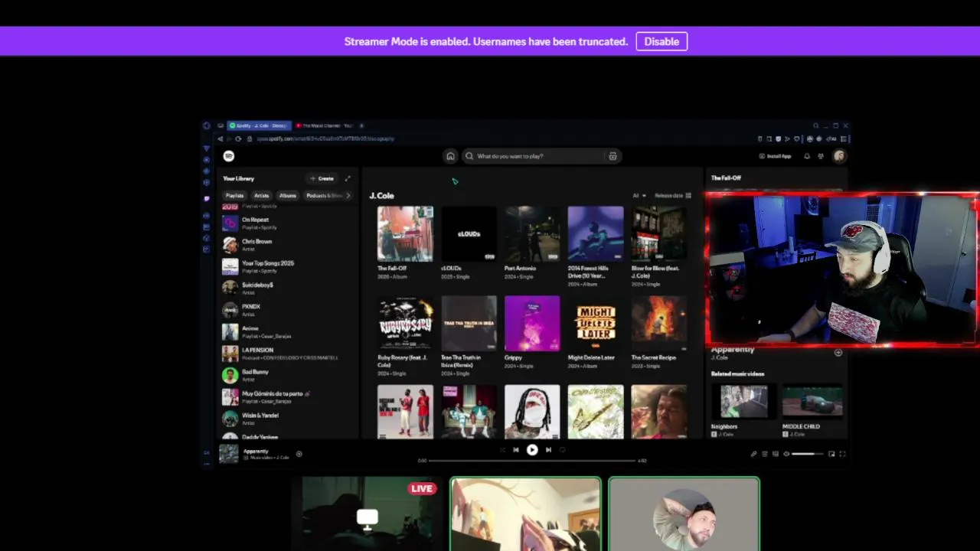
Task: Select the Artists filter chip
Action: [262, 195]
